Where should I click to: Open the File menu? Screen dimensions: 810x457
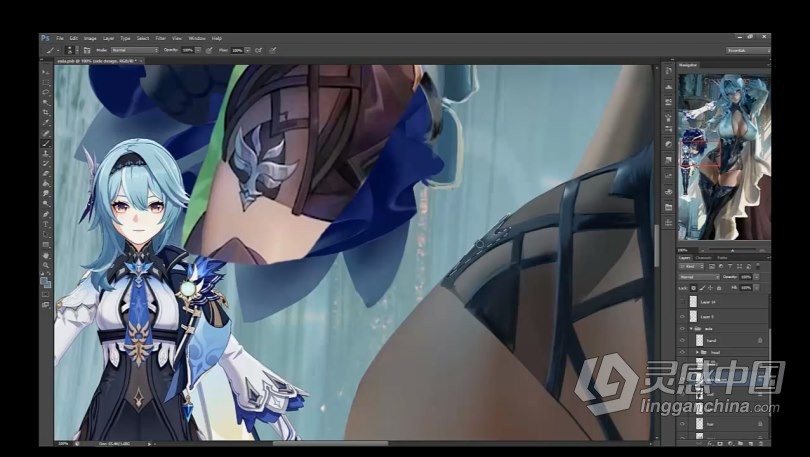click(60, 38)
